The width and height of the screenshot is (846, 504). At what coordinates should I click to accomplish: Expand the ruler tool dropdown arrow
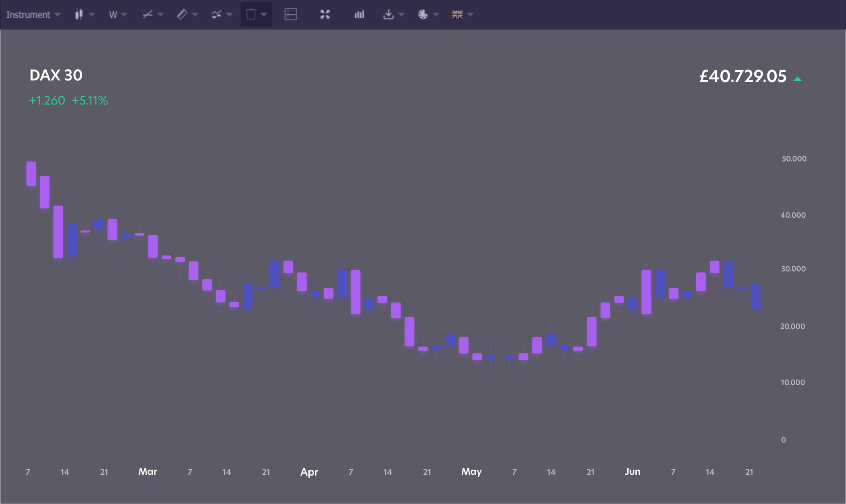[x=195, y=14]
